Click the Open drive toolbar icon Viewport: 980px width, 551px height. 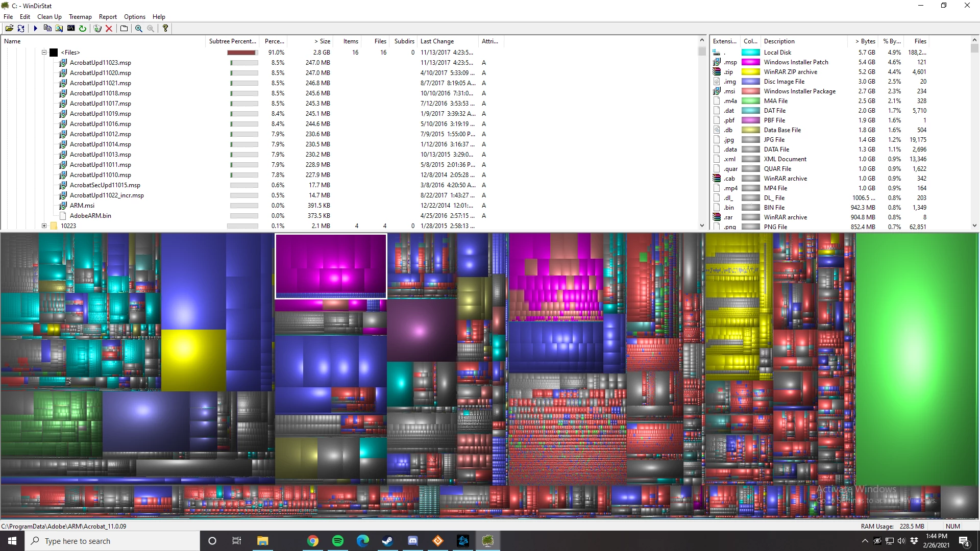(x=9, y=29)
